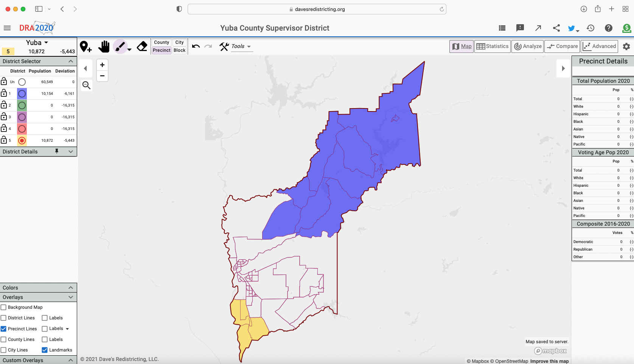
Task: Collapse the left side panel arrow
Action: click(85, 68)
